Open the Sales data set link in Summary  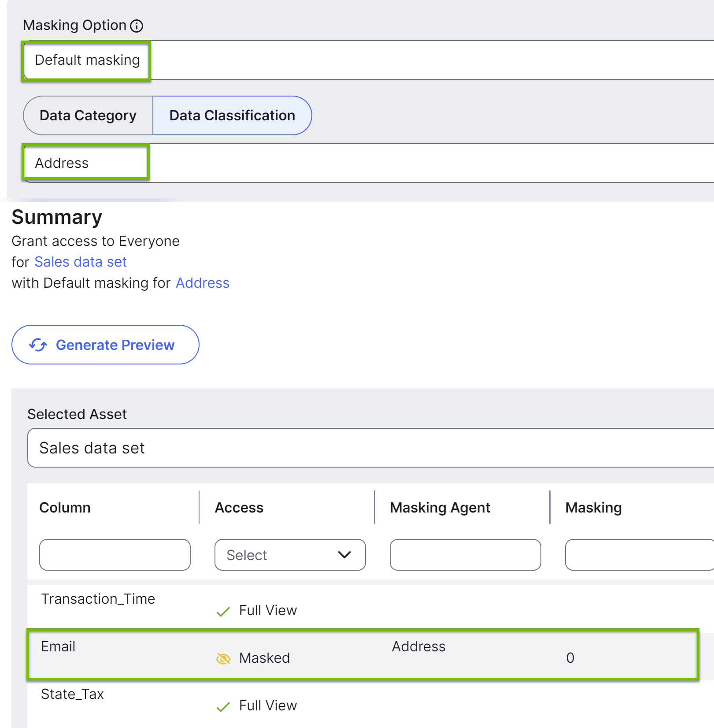[81, 261]
